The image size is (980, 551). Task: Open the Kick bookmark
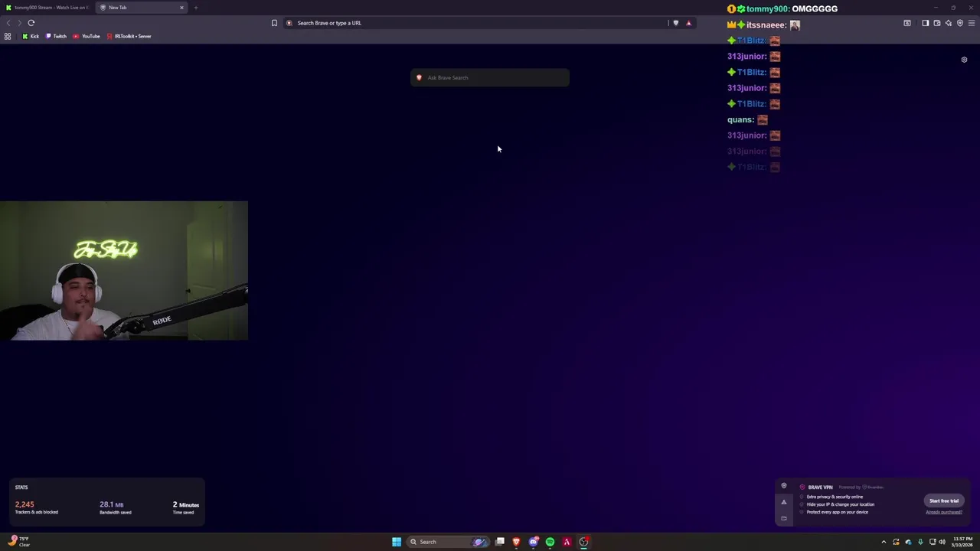tap(31, 36)
